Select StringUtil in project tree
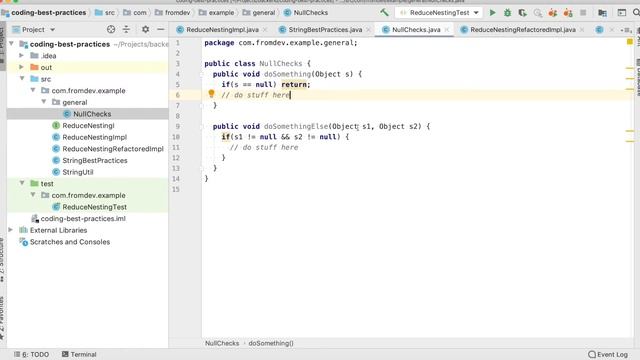Screen dimensions: 640x360 coord(78,172)
